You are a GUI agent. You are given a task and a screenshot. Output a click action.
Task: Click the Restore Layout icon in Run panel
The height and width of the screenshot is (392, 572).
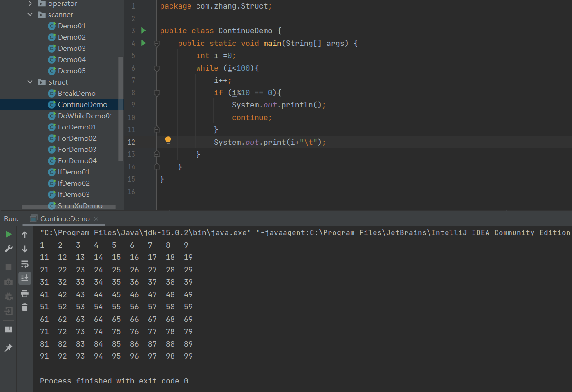pos(9,330)
